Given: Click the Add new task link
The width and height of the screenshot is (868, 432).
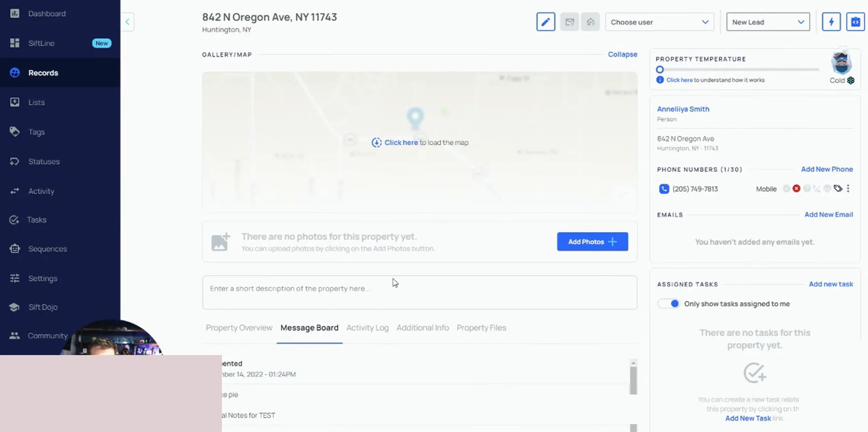Looking at the screenshot, I should point(831,284).
